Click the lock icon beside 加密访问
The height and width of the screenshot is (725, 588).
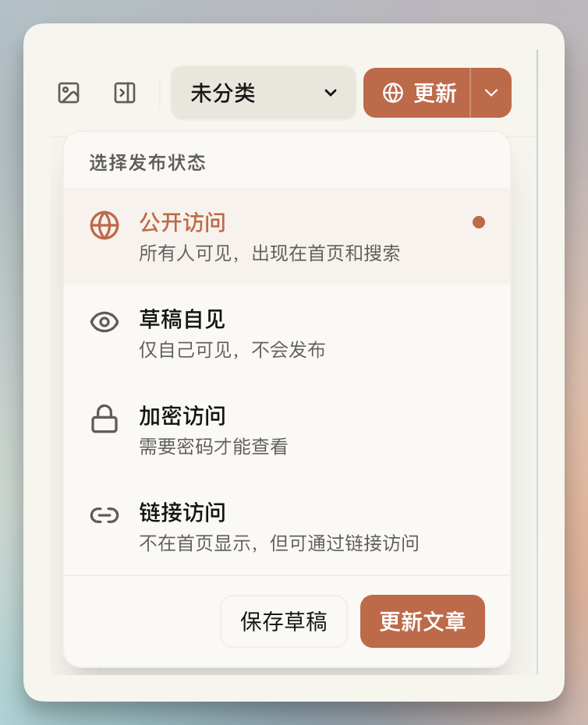click(104, 417)
